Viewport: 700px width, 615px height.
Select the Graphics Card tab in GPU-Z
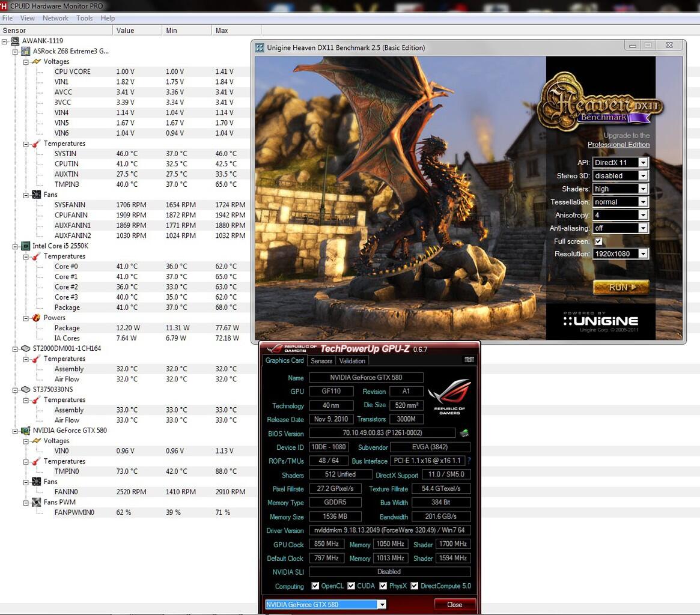click(284, 360)
